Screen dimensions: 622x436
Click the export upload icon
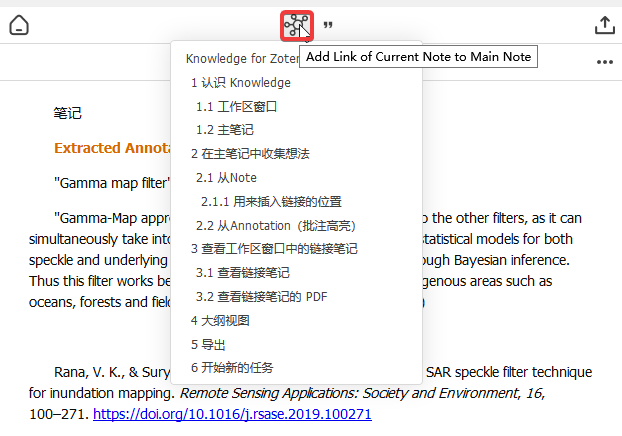coord(604,25)
